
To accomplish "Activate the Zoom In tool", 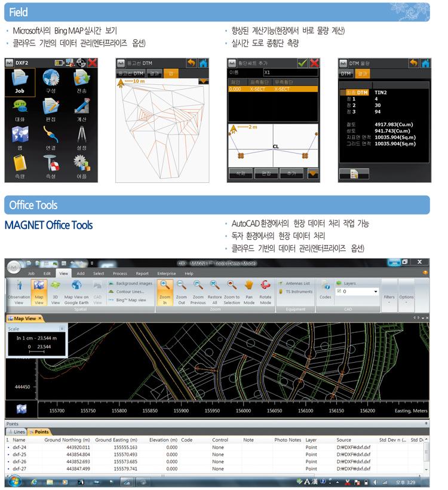I will 165,292.
